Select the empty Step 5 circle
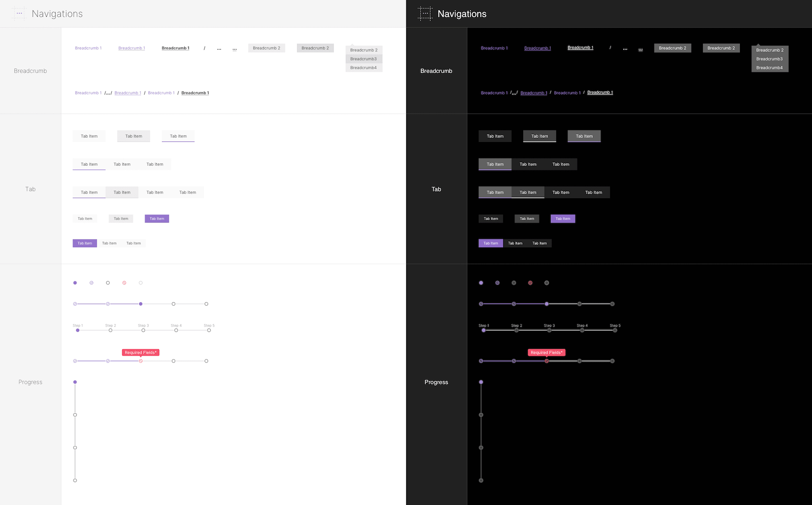The height and width of the screenshot is (505, 812). click(x=209, y=330)
